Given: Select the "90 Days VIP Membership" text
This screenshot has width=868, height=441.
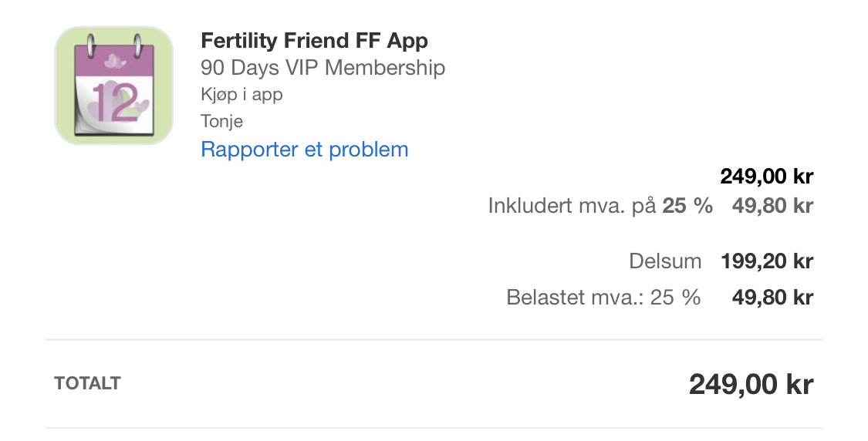Looking at the screenshot, I should coord(323,68).
